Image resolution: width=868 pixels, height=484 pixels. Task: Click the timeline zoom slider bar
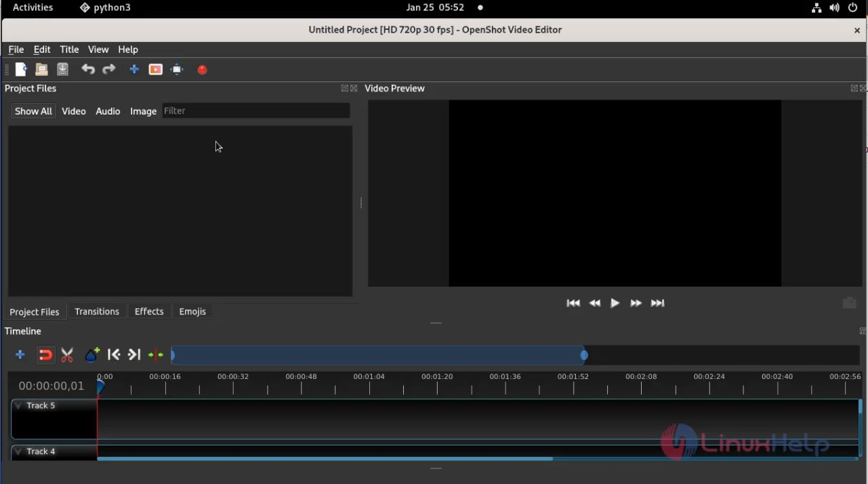(x=379, y=355)
